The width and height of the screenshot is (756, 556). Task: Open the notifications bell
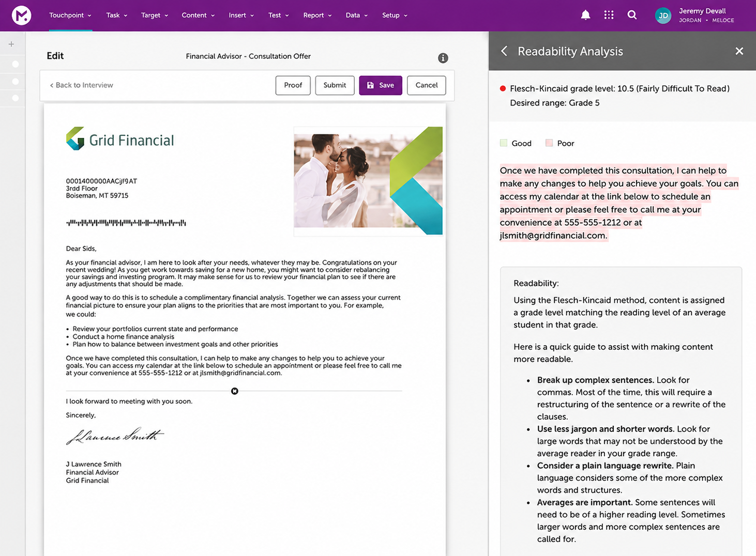click(x=585, y=15)
